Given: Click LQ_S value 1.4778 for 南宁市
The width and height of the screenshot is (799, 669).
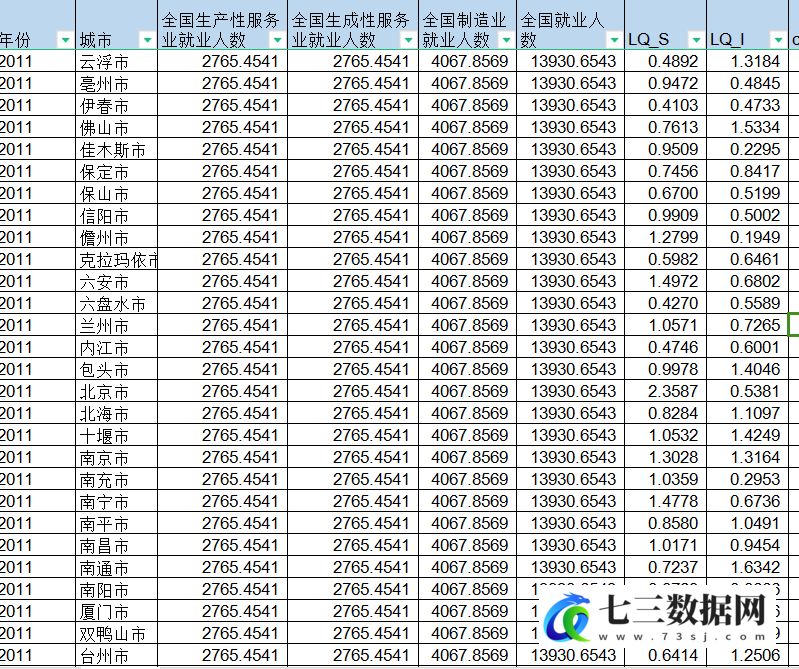Looking at the screenshot, I should coord(673,501).
